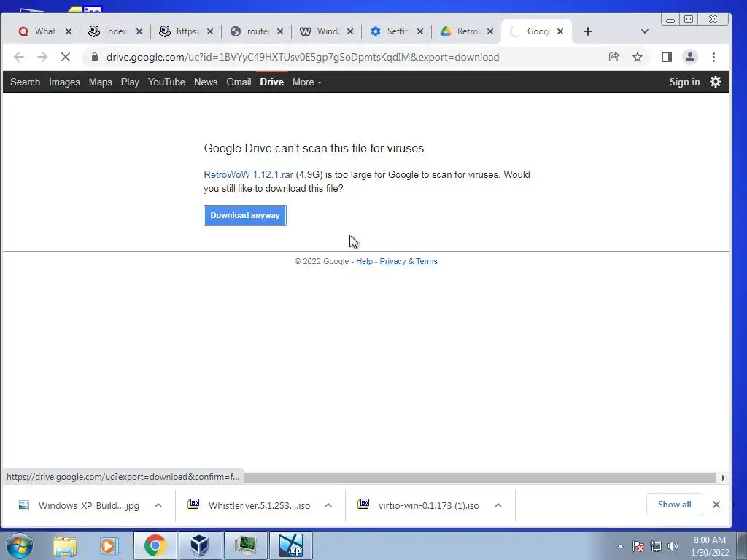
Task: Open News in Google bar
Action: point(205,82)
